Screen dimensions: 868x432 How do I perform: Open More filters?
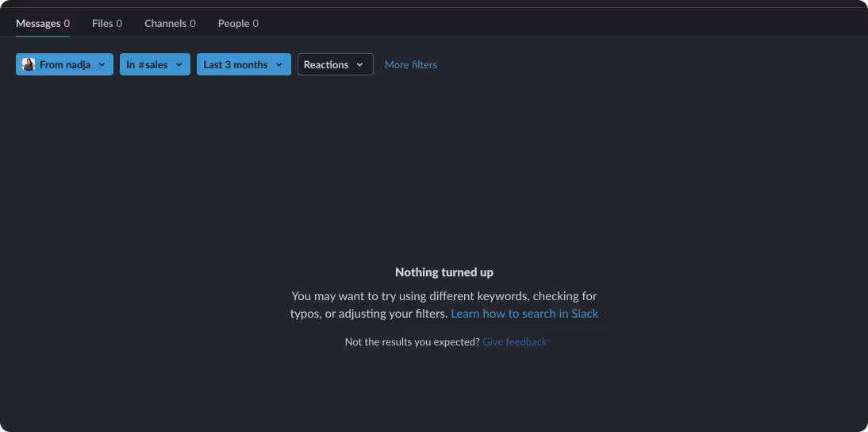(x=411, y=65)
